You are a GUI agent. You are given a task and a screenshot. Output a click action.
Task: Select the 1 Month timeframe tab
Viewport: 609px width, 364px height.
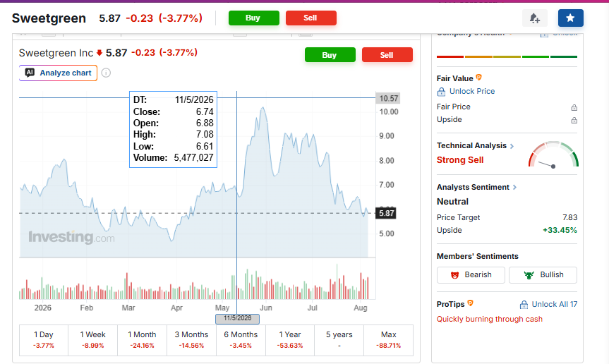[x=142, y=340]
